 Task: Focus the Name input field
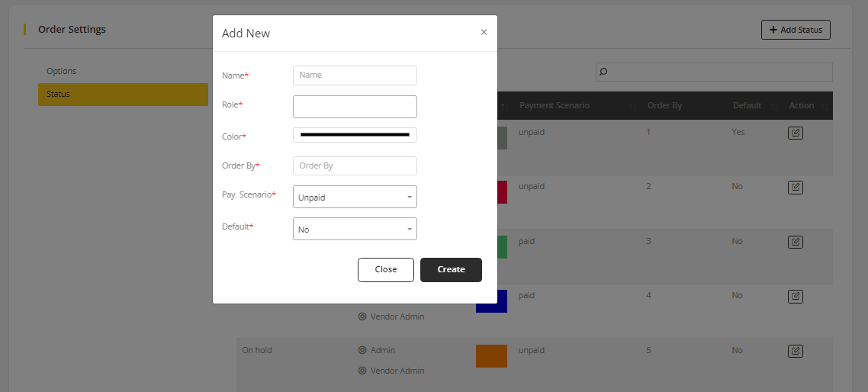pyautogui.click(x=355, y=75)
